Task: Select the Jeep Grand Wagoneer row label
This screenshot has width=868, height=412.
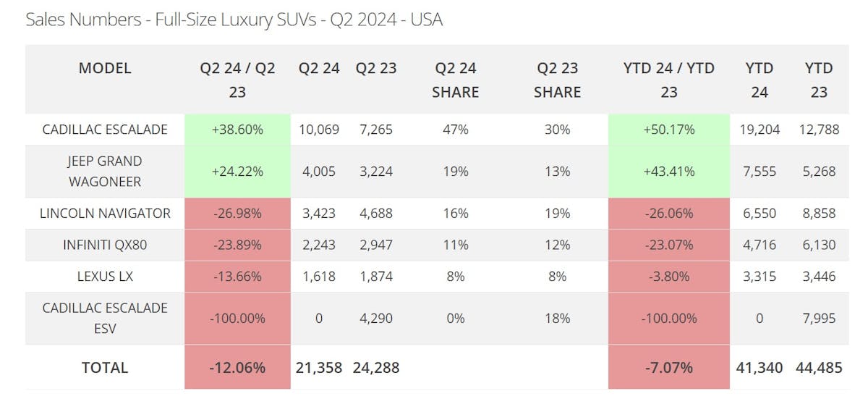Action: tap(105, 171)
